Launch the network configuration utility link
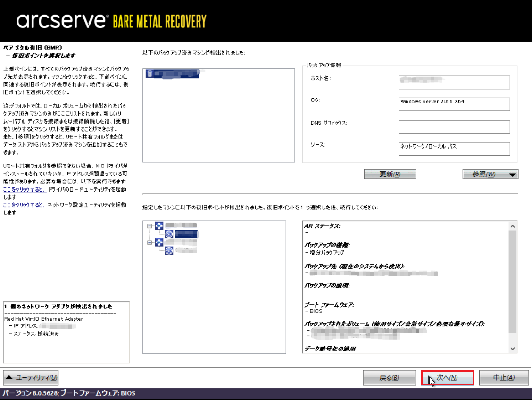The width and height of the screenshot is (532, 400). tap(25, 205)
